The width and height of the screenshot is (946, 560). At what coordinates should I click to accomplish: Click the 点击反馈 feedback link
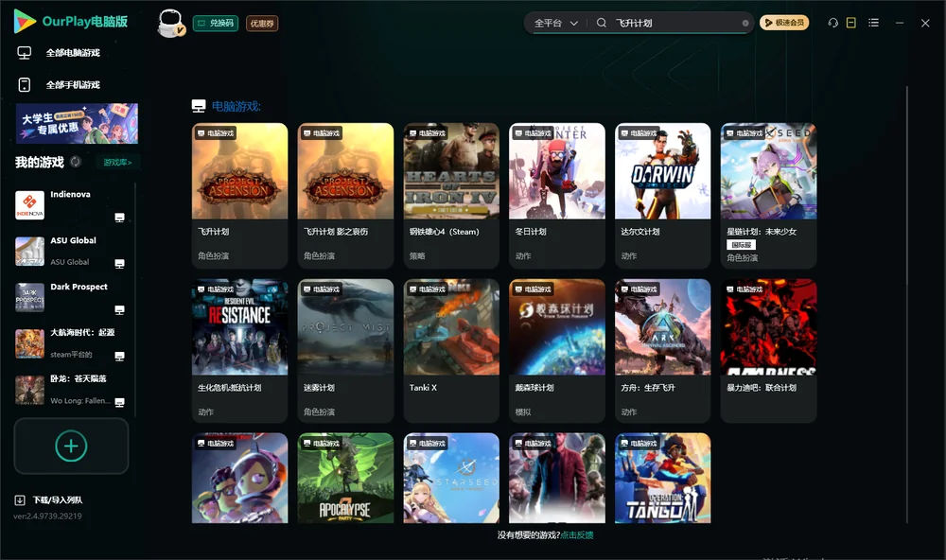coord(577,534)
